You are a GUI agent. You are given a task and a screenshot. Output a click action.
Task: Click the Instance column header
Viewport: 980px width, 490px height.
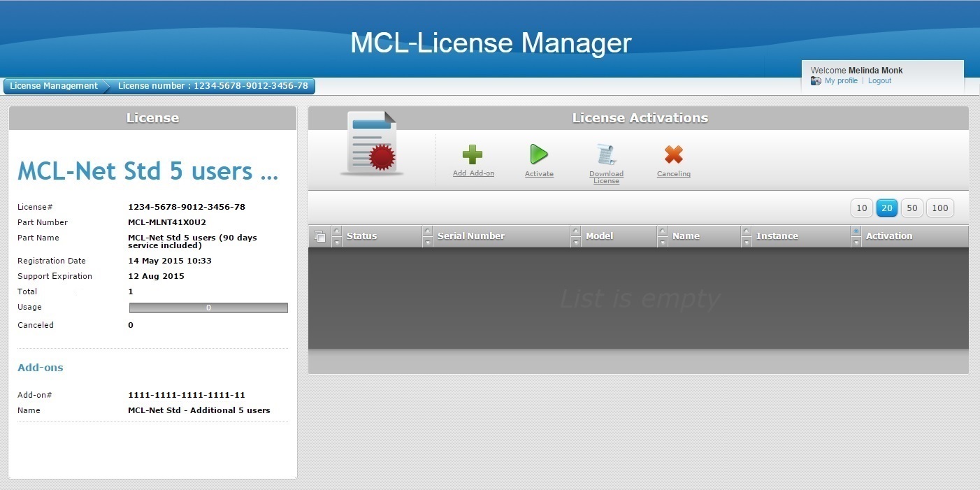tap(777, 236)
